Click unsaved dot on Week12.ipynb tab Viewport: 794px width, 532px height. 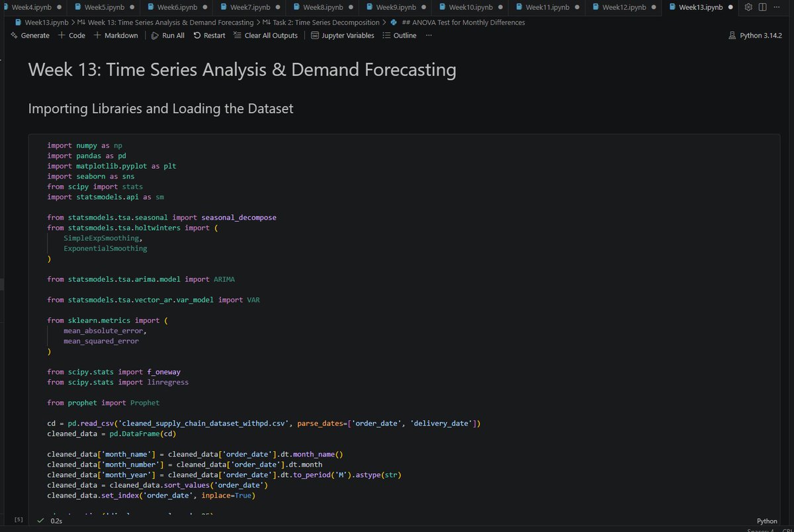[654, 7]
